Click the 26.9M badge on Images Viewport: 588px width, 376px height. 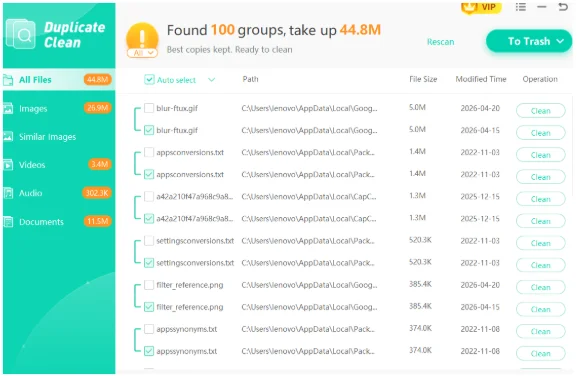point(98,108)
